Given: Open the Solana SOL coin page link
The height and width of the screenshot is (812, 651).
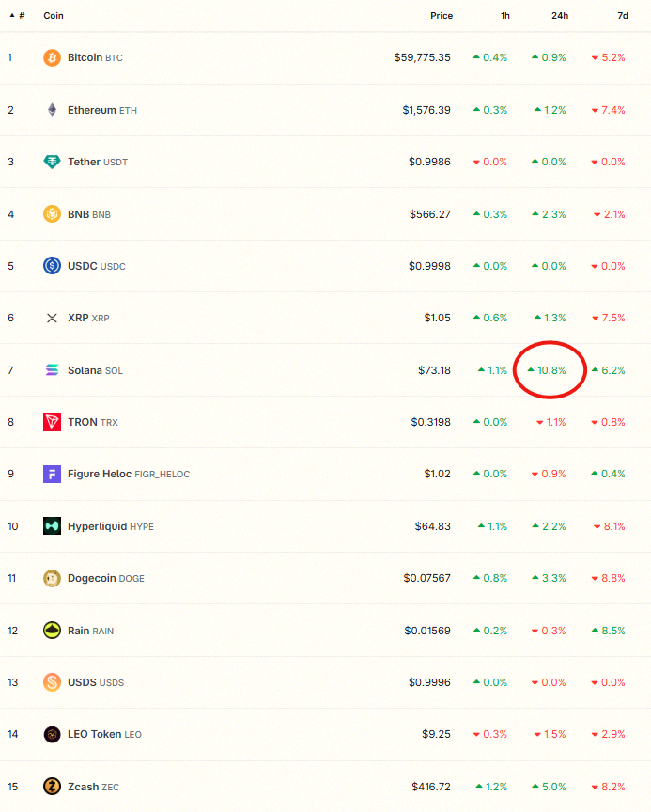Looking at the screenshot, I should (95, 370).
